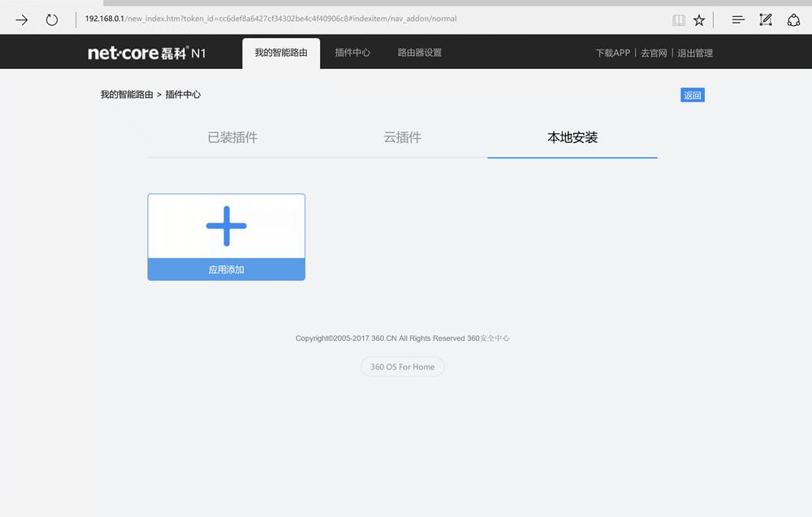Click the feedback icon at top right
The height and width of the screenshot is (517, 812).
coord(793,19)
